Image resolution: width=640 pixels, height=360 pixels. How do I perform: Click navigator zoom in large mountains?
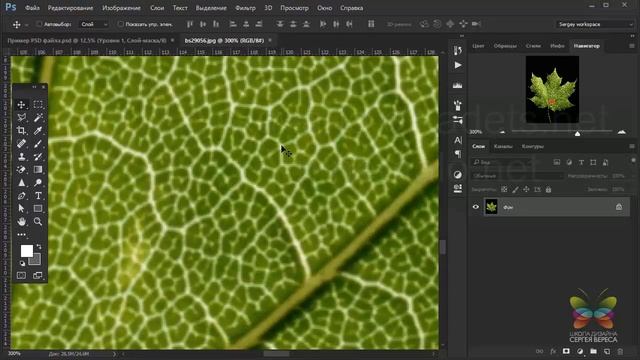tap(622, 132)
